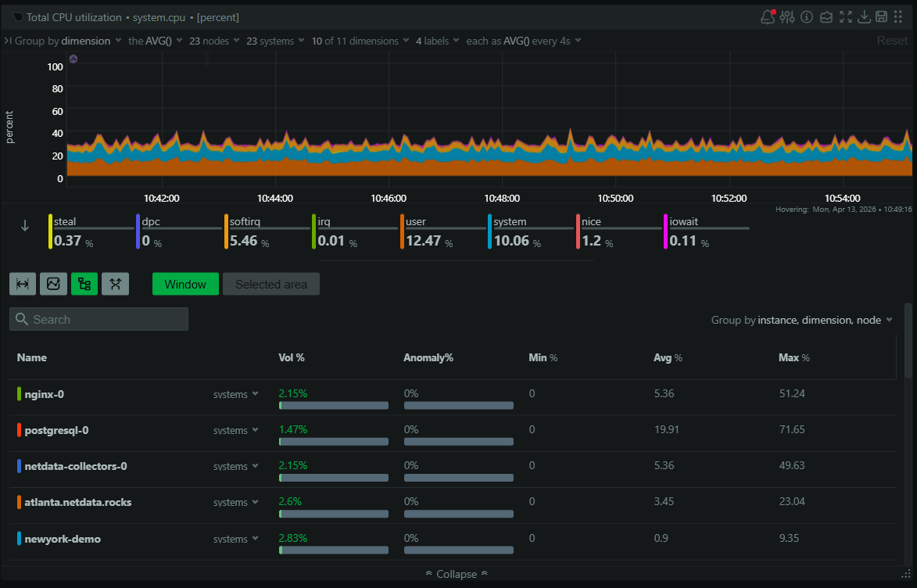
Task: Select the chart grouping tool icon
Action: pos(84,284)
